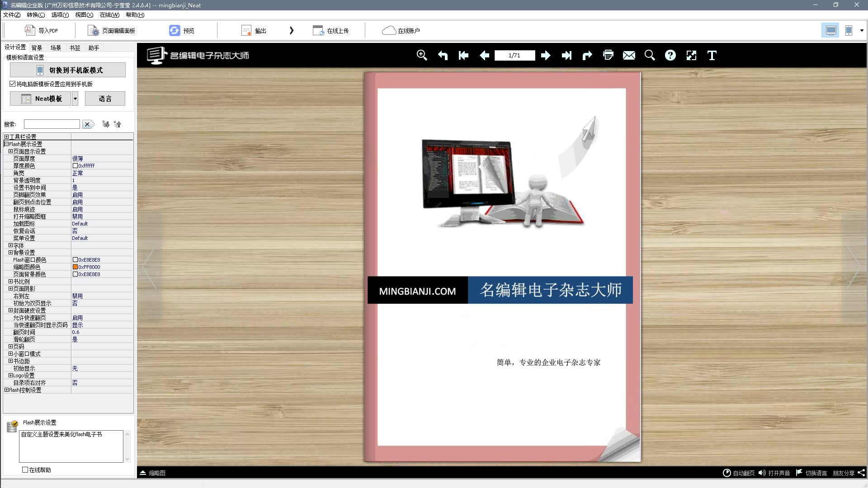Click the email share envelope icon
The width and height of the screenshot is (868, 488).
(x=629, y=55)
